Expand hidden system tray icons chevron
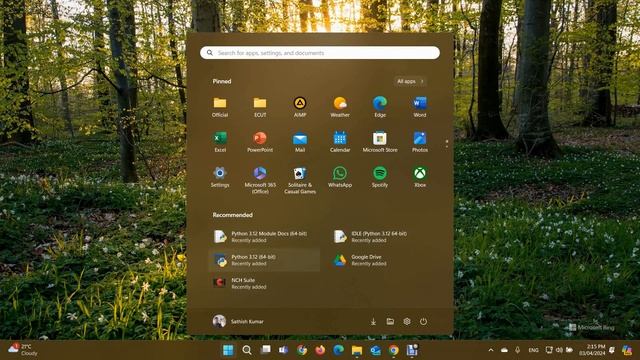 pyautogui.click(x=491, y=350)
